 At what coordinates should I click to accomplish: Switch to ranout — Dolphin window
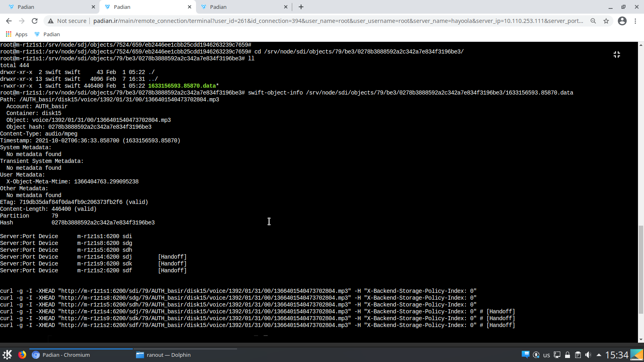point(185,355)
